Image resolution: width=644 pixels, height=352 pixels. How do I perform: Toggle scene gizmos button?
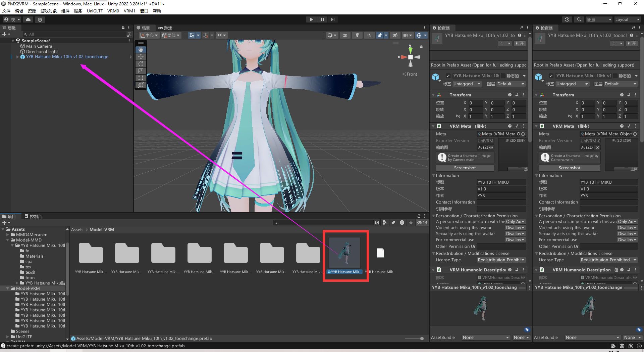click(419, 35)
